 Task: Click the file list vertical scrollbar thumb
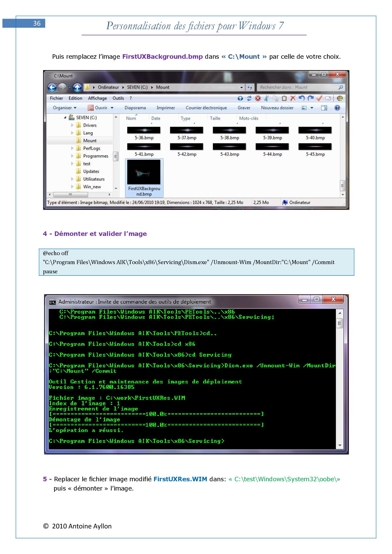342,185
